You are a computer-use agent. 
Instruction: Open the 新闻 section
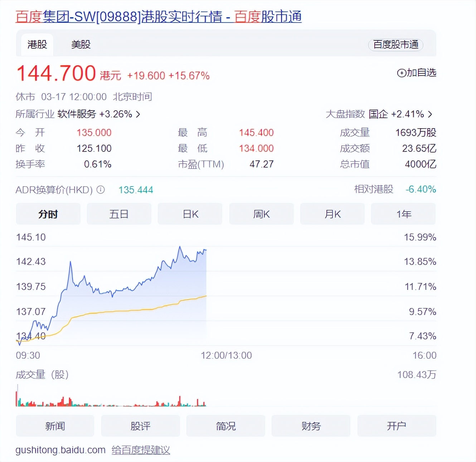click(x=55, y=426)
